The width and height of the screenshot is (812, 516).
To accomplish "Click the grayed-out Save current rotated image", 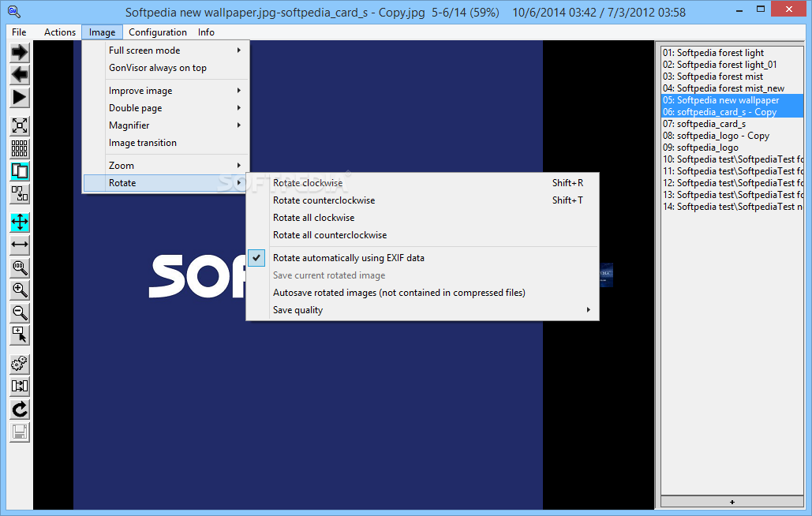I will click(x=423, y=275).
